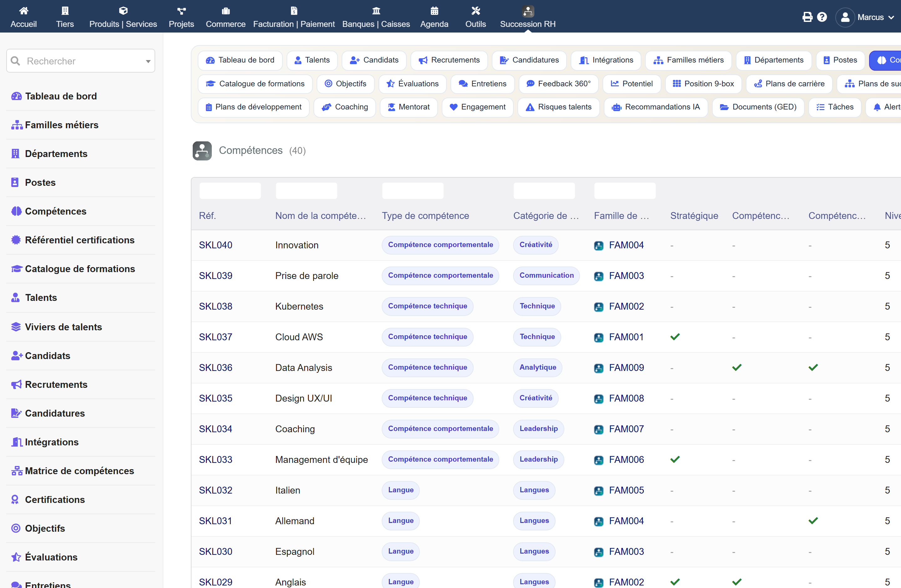
Task: Open the Mentorat tab
Action: 409,107
